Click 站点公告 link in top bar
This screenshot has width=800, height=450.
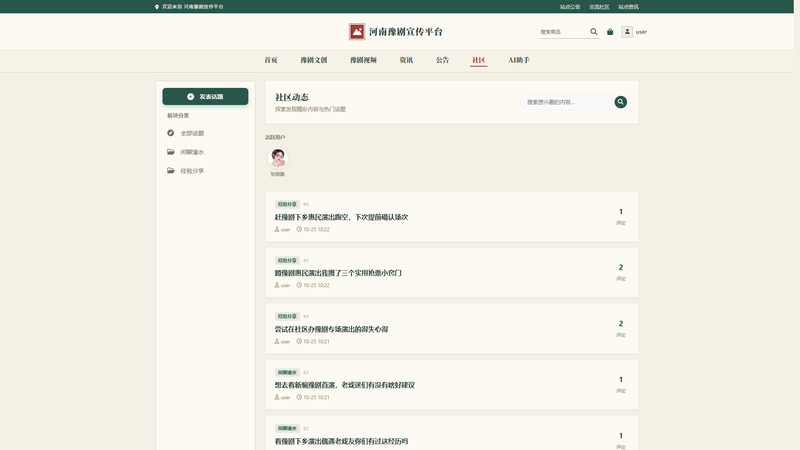[x=570, y=7]
